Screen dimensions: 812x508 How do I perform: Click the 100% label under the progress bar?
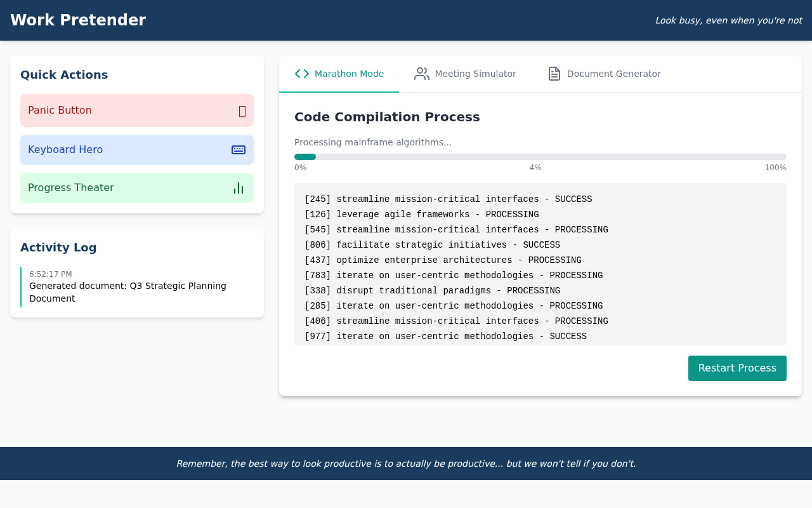(775, 168)
